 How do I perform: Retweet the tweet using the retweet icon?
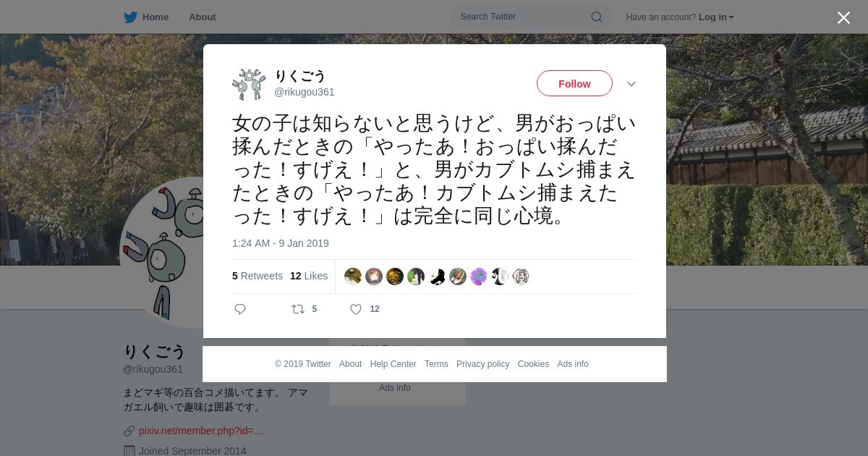[x=298, y=309]
